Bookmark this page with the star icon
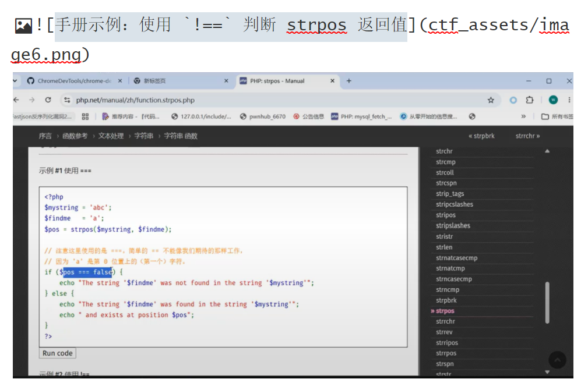Screen dimensions: 588x386 [x=491, y=100]
